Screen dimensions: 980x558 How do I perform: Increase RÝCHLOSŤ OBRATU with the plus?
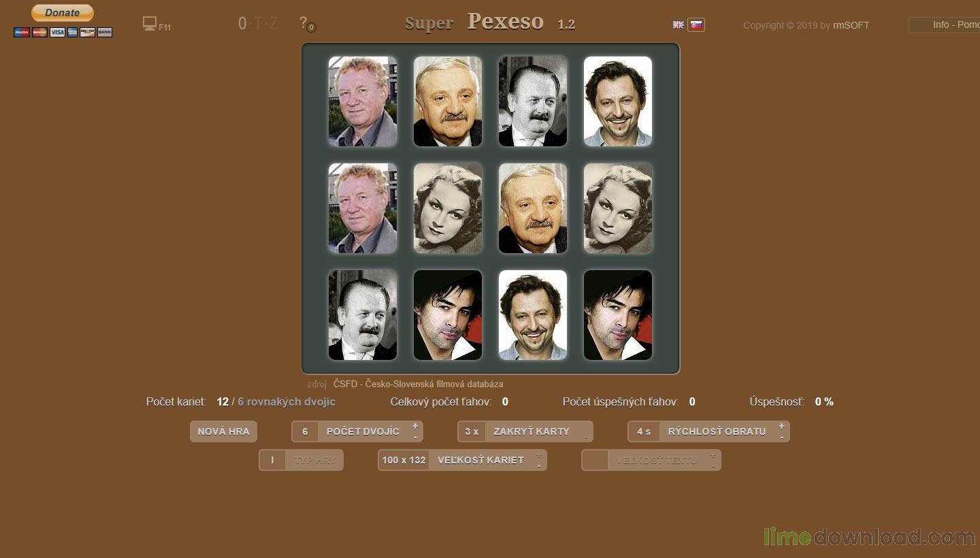tap(781, 425)
